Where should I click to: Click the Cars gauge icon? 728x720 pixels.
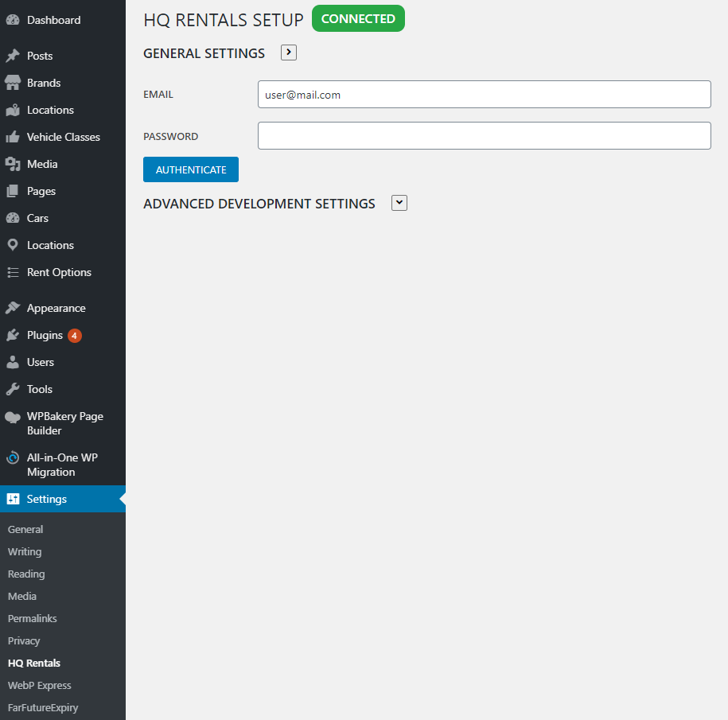click(13, 218)
